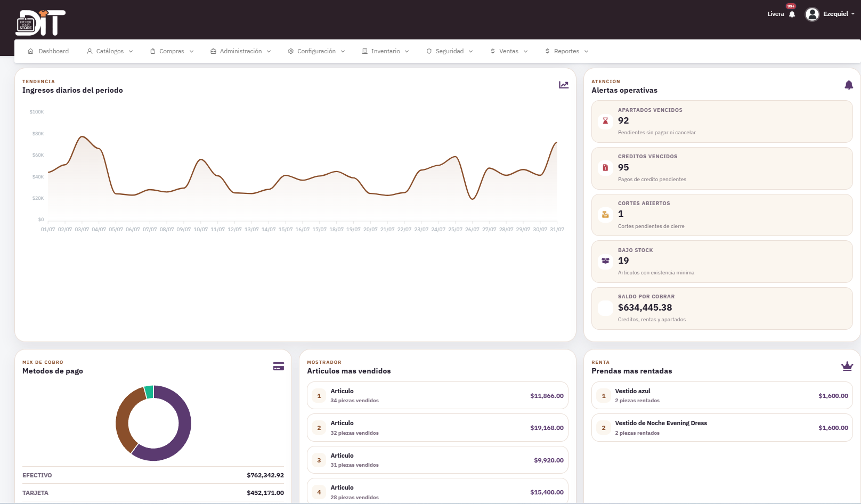Click the 31/07 date label on chart
The image size is (861, 504).
[557, 230]
